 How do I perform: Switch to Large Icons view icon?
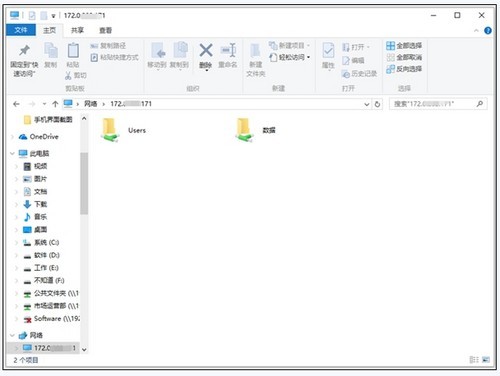click(x=486, y=359)
